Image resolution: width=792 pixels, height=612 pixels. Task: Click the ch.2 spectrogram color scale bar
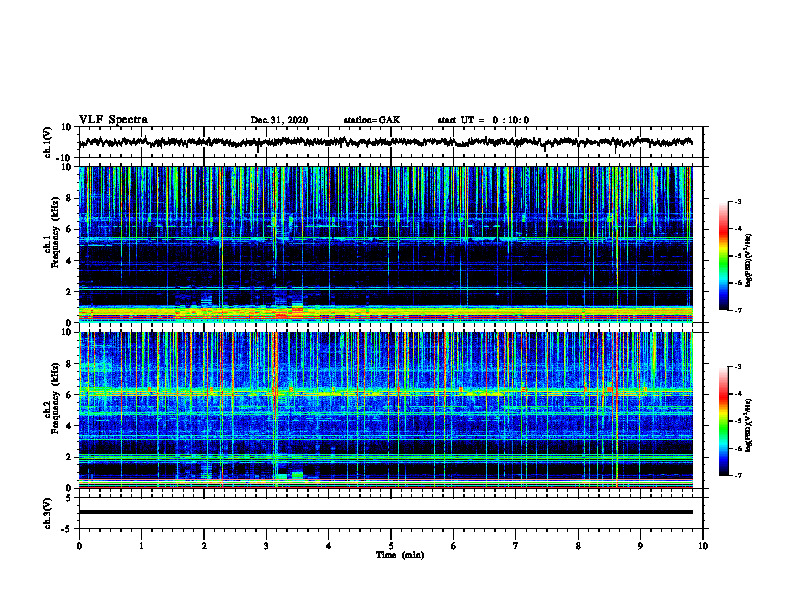click(x=723, y=421)
